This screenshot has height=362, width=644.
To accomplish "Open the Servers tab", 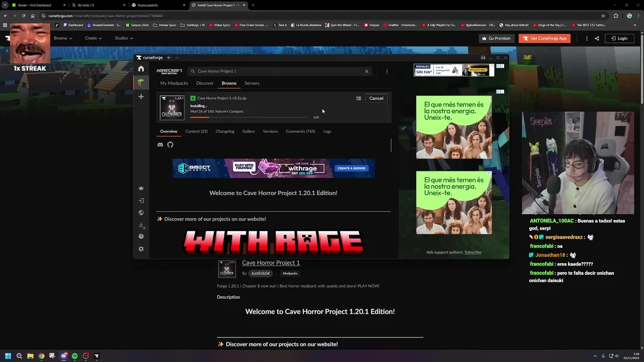I will click(x=252, y=83).
